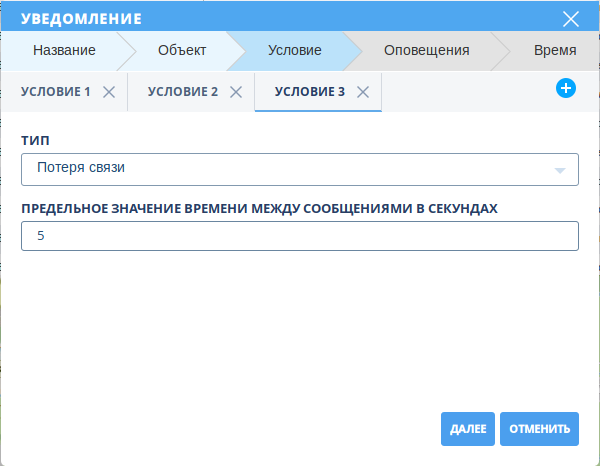Navigate to the Время wizard step
This screenshot has width=600, height=466.
pos(554,50)
